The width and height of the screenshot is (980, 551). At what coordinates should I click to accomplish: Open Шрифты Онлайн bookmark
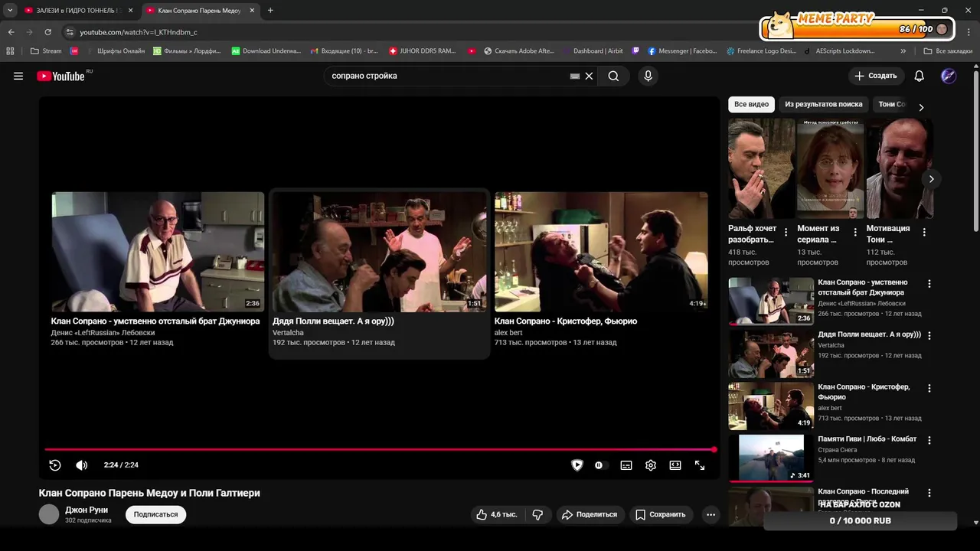point(115,51)
